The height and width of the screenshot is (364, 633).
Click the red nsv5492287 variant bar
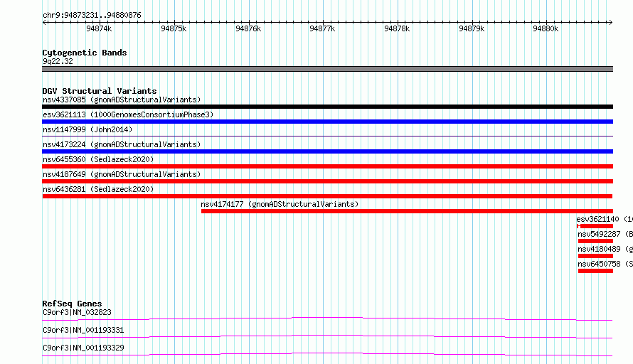click(595, 241)
